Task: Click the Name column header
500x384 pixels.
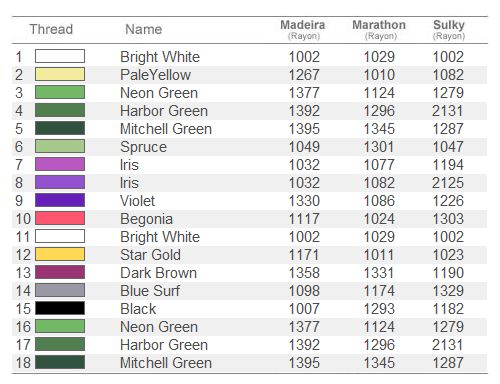Action: click(144, 29)
